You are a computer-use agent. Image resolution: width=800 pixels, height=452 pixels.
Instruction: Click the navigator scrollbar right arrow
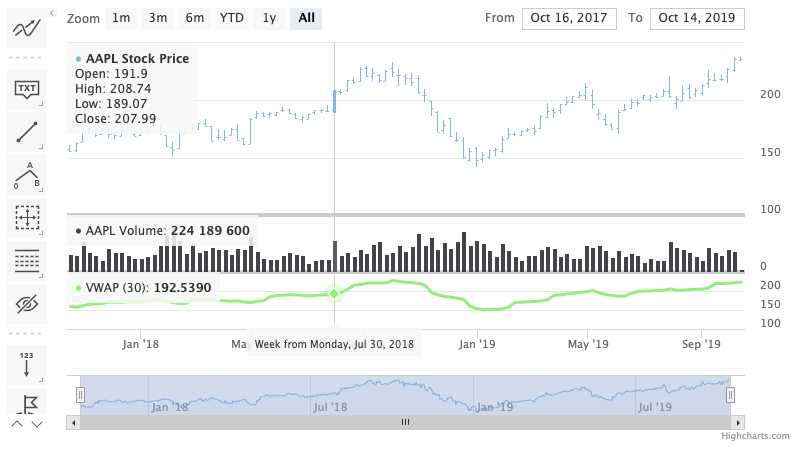pyautogui.click(x=738, y=422)
